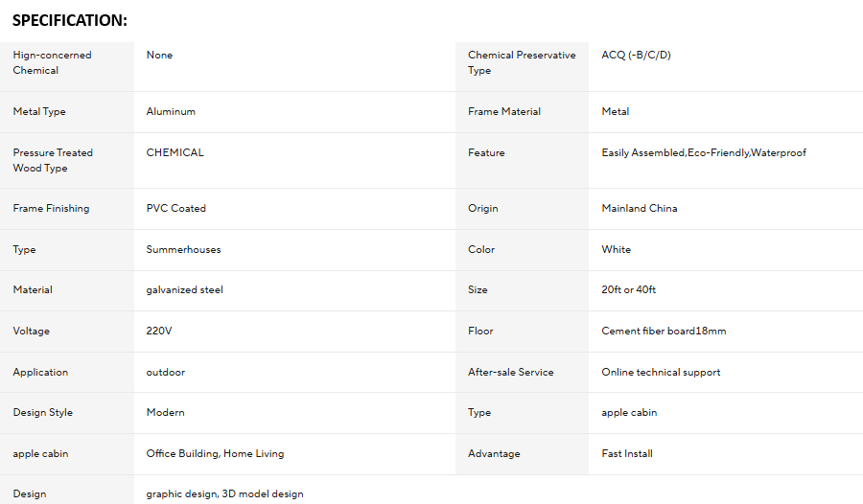
Task: Click the 220V voltage value
Action: 159,332
